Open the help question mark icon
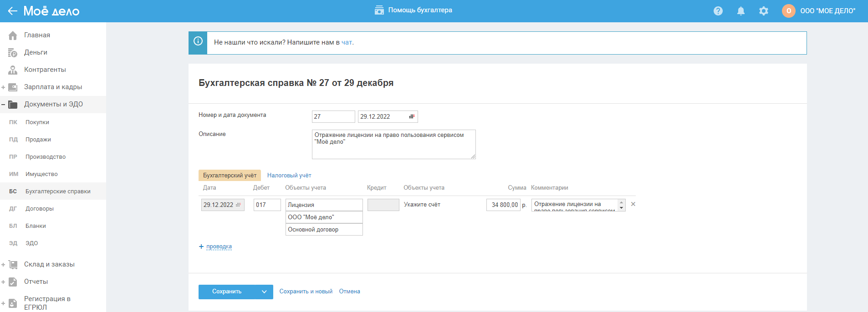Viewport: 868px width, 312px height. [x=718, y=11]
